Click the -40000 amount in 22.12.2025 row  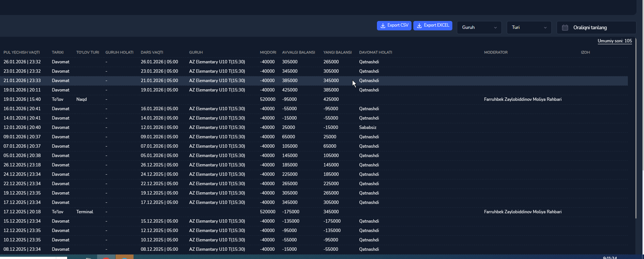[267, 184]
